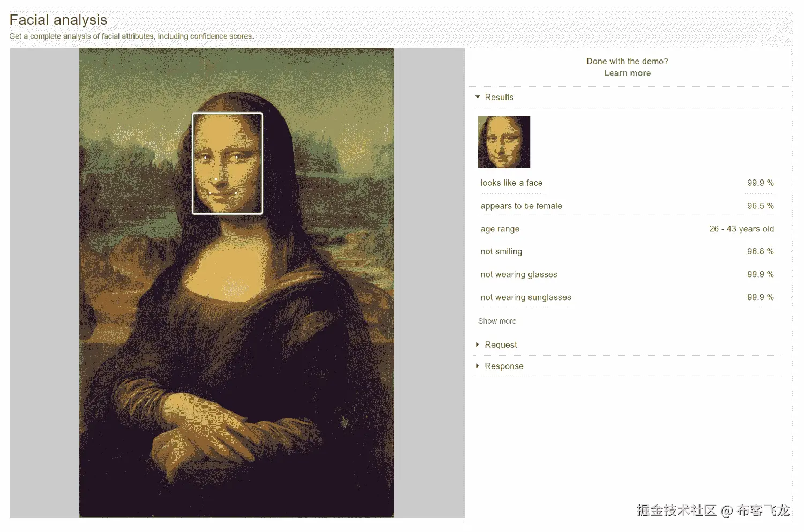Viewport: 804px width, 532px height.
Task: Click the face bounding box on the painting
Action: click(x=227, y=163)
